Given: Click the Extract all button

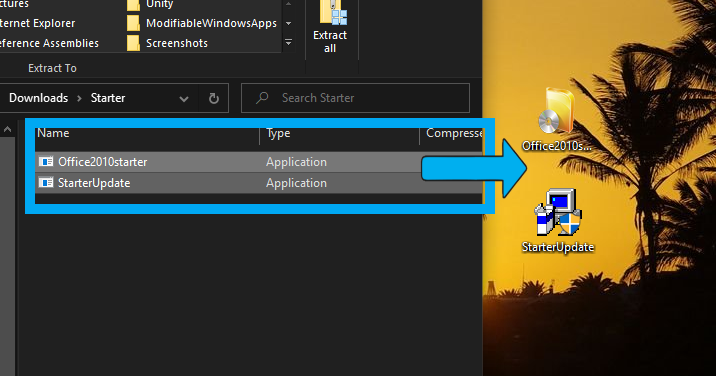Looking at the screenshot, I should (x=330, y=27).
